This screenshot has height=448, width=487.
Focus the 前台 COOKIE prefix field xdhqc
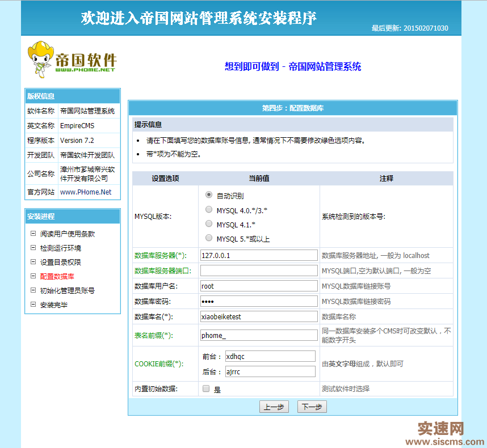click(270, 356)
